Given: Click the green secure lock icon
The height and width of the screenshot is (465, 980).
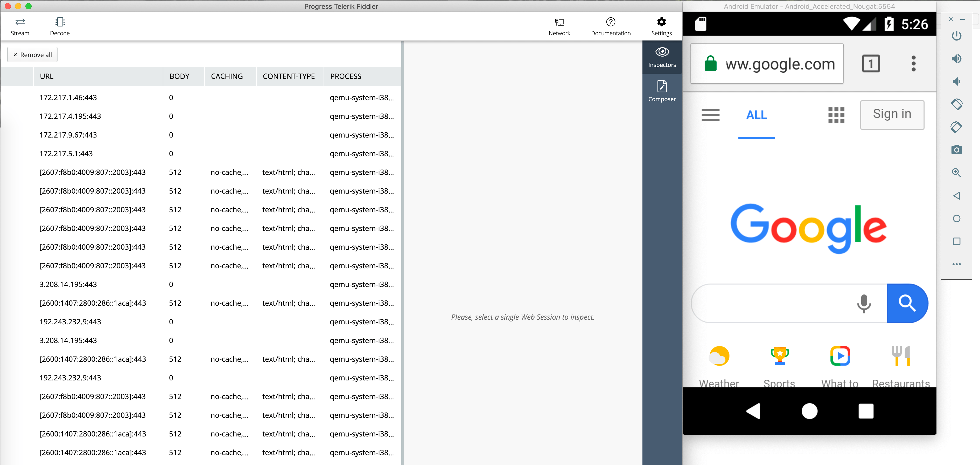Looking at the screenshot, I should click(x=710, y=64).
